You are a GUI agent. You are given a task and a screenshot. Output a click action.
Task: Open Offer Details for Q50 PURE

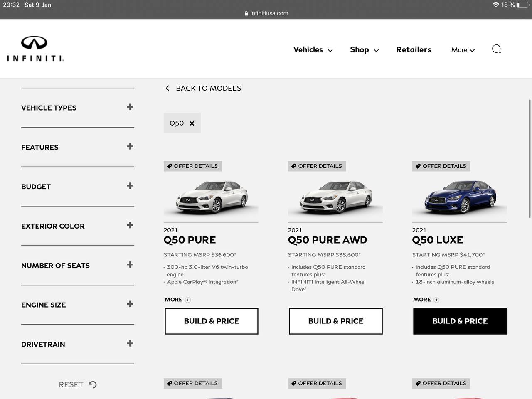[x=193, y=166]
